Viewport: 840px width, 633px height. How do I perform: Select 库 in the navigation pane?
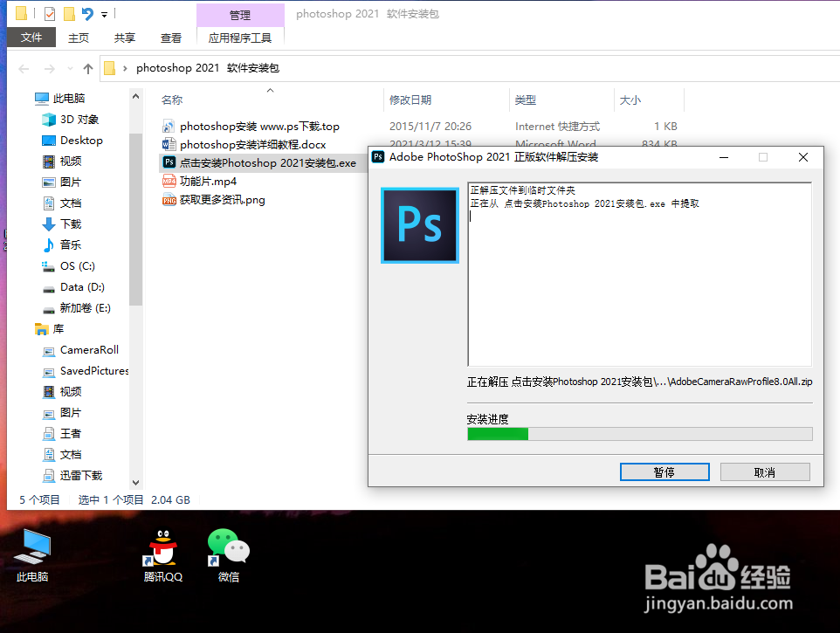(x=58, y=329)
